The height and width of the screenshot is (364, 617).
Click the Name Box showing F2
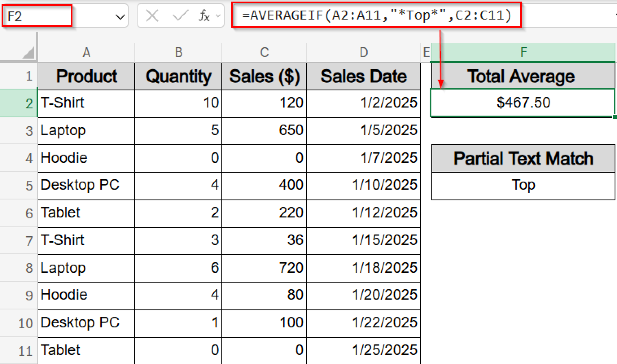point(36,16)
